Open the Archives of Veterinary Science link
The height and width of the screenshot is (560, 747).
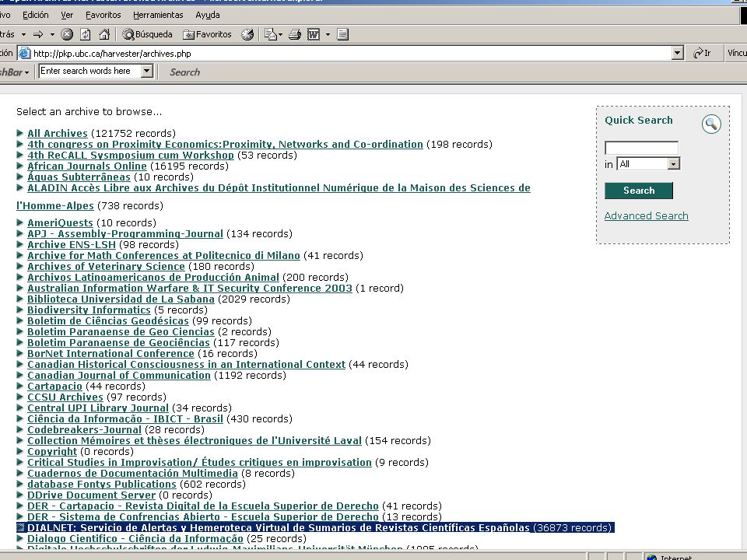click(106, 267)
